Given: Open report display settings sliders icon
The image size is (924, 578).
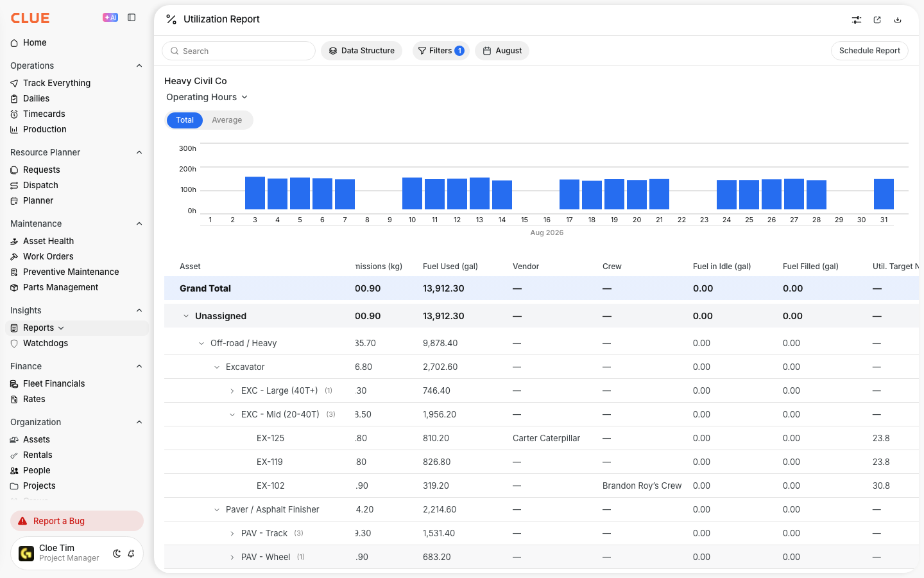Looking at the screenshot, I should (x=857, y=20).
